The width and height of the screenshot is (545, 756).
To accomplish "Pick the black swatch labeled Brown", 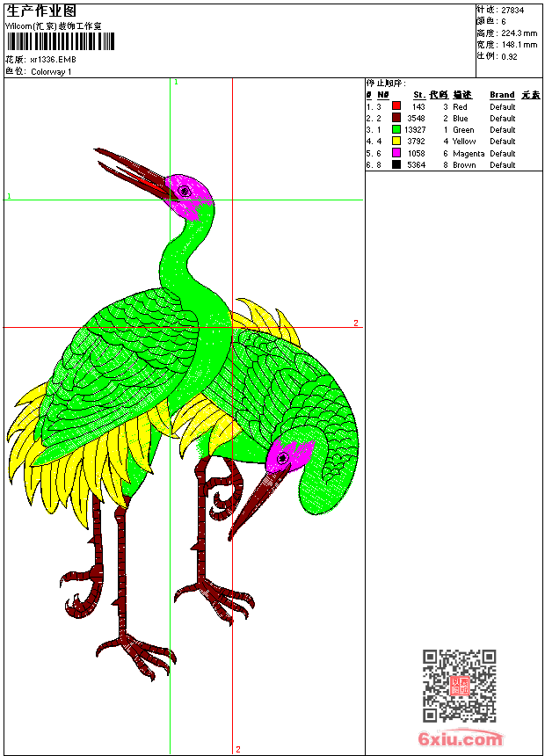I will (396, 164).
